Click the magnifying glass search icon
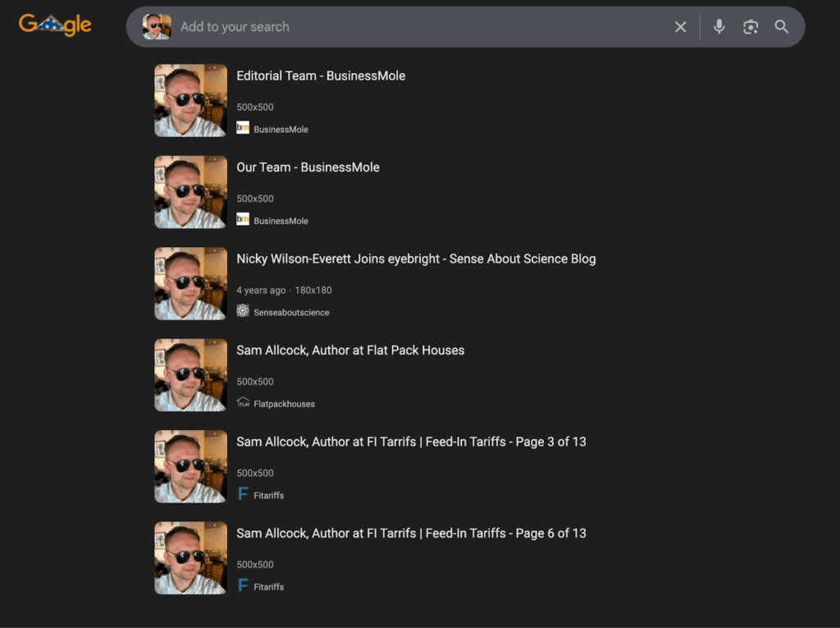Image resolution: width=840 pixels, height=628 pixels. click(x=782, y=27)
